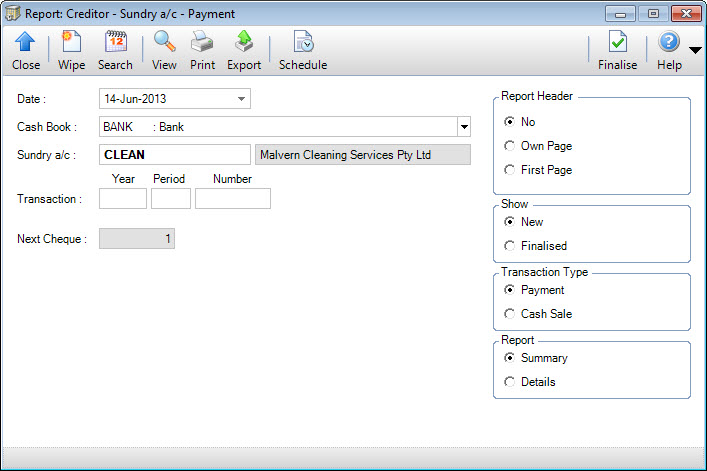The height and width of the screenshot is (471, 707).
Task: Choose the Summary report option
Action: pos(509,358)
